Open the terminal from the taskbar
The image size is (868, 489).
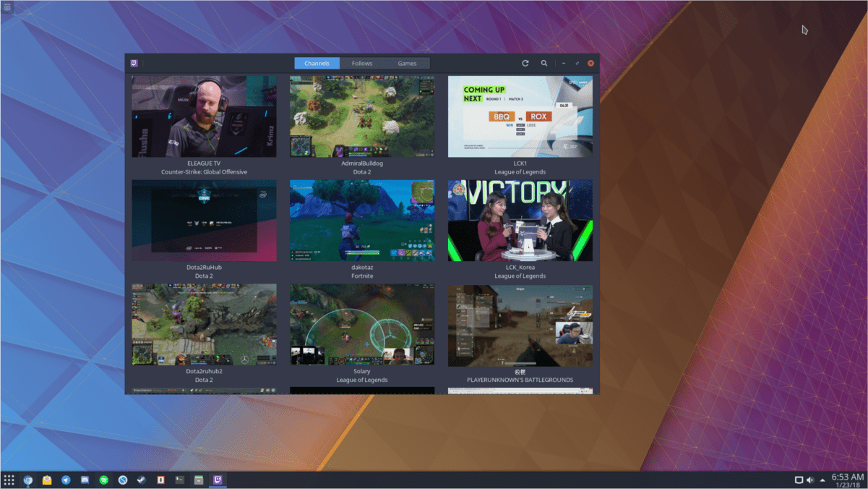click(x=179, y=480)
